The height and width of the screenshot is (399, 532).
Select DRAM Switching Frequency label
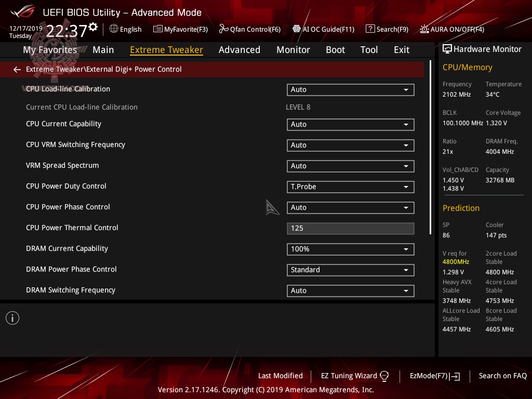tap(71, 290)
